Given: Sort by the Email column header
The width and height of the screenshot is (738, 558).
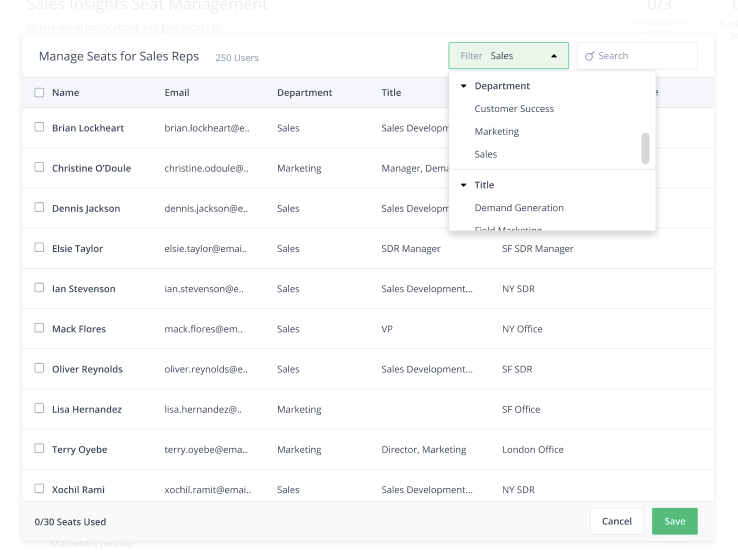Looking at the screenshot, I should point(177,93).
